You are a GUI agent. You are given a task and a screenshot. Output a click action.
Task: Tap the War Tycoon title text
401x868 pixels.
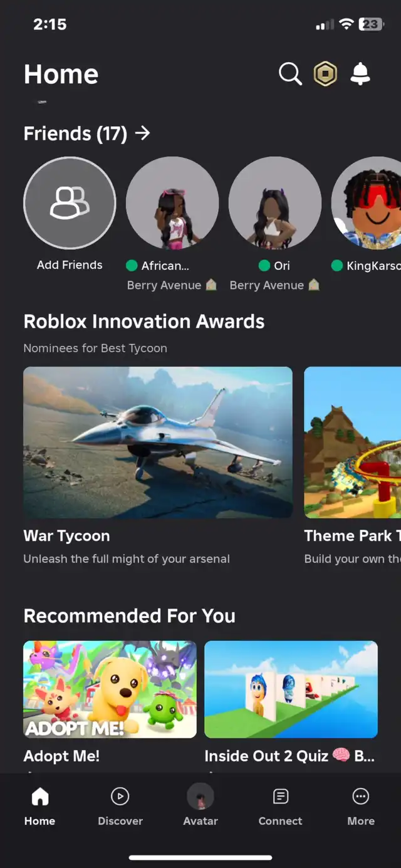click(x=66, y=536)
